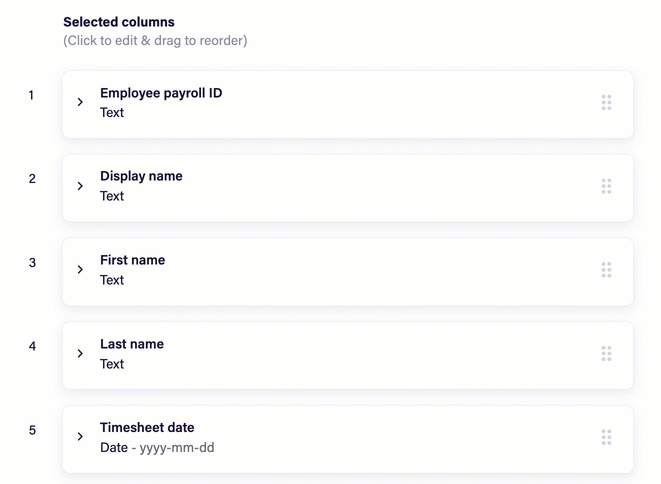Click the Timesheet date column title
The image size is (661, 484).
[x=147, y=428]
